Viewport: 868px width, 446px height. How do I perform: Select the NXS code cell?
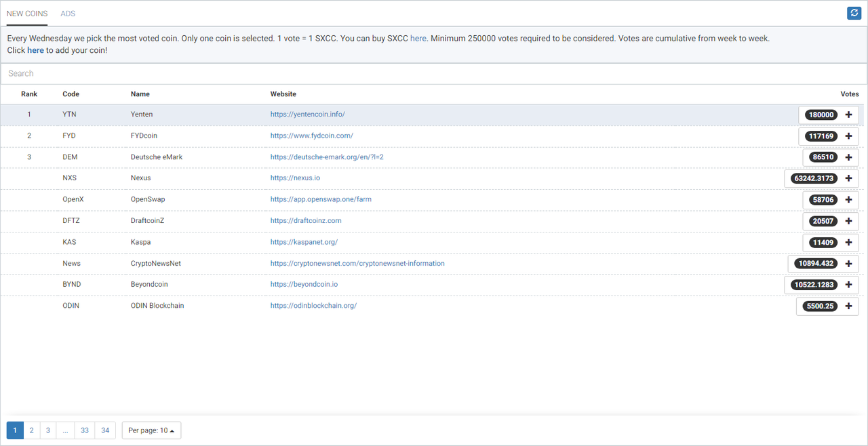[69, 178]
